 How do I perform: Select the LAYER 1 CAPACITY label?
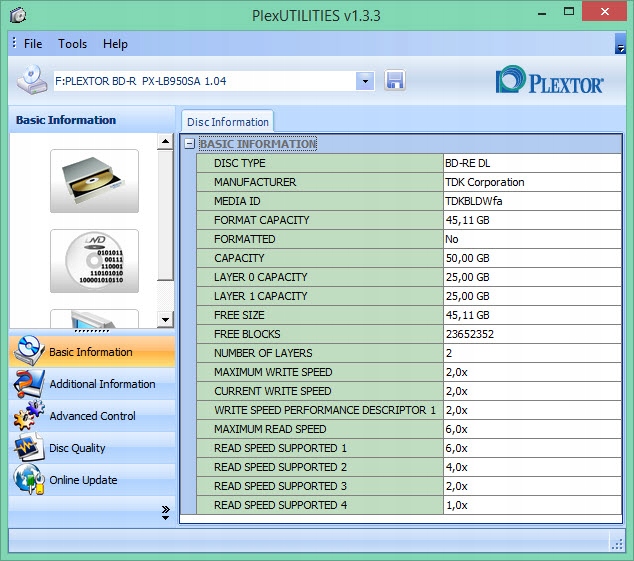261,296
